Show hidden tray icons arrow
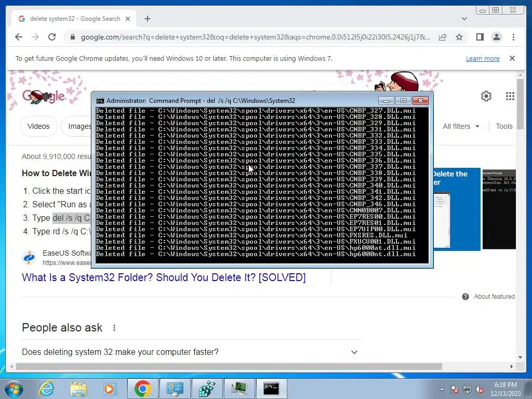532x399 pixels. [442, 389]
